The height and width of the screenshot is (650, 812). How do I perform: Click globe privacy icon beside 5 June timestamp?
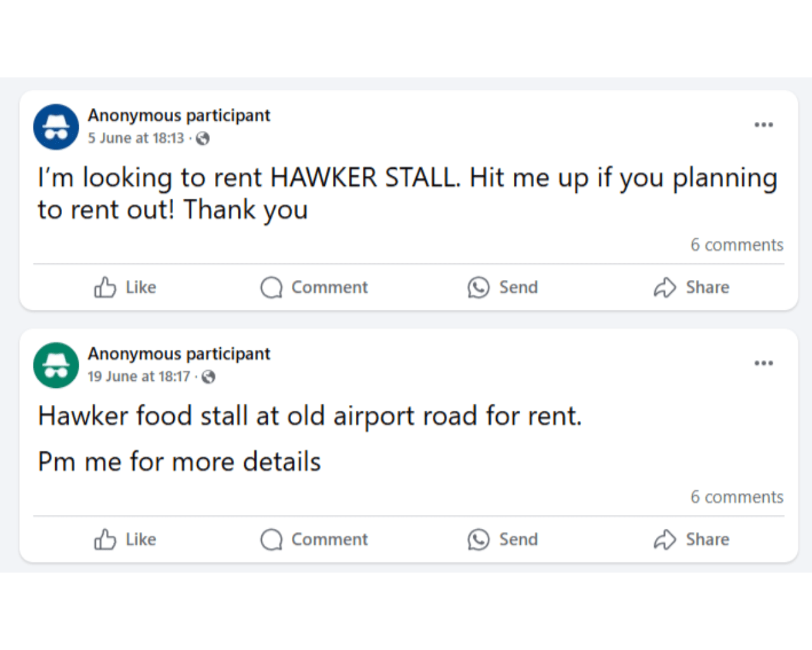click(x=202, y=138)
